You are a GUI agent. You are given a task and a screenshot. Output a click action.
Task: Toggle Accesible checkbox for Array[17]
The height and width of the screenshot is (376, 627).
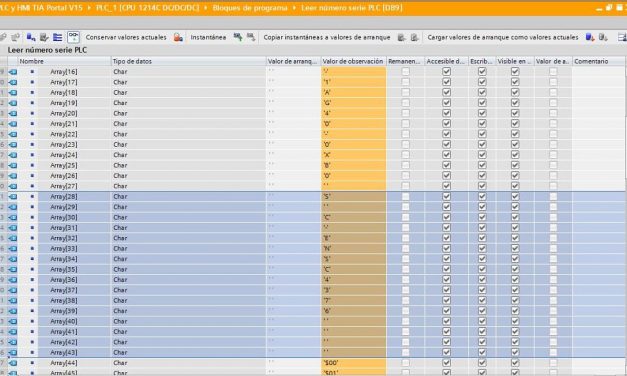(446, 82)
